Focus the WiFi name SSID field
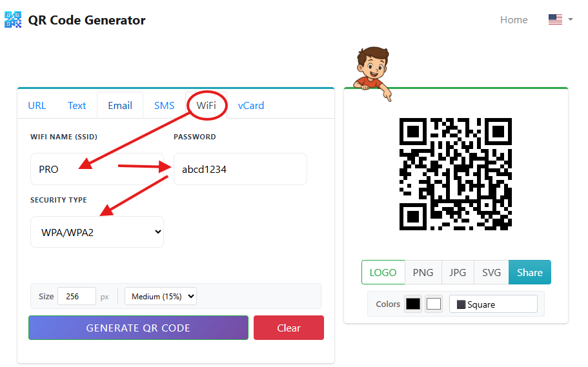The height and width of the screenshot is (367, 588). click(97, 169)
